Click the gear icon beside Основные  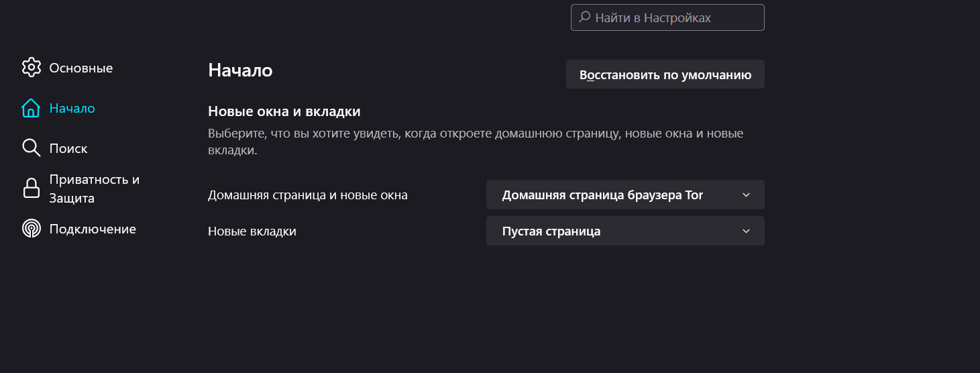click(x=32, y=68)
